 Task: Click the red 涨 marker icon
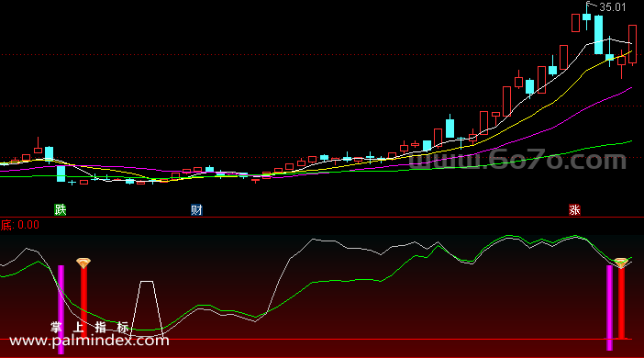click(574, 209)
